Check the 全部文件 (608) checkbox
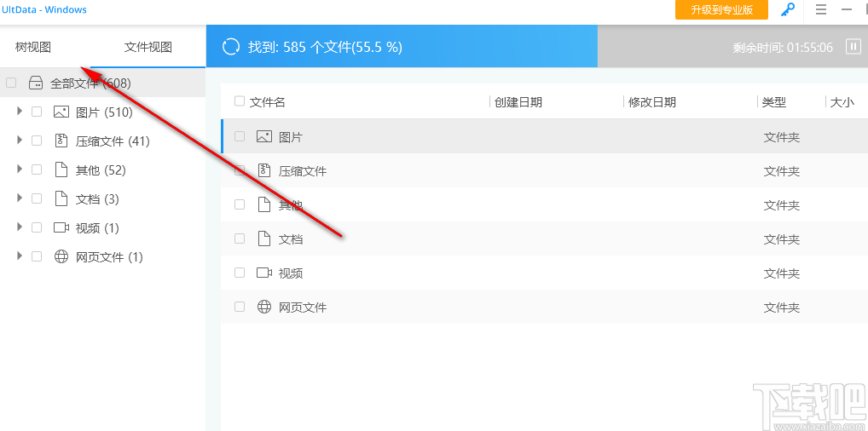Screen dimensions: 868x431 point(11,83)
